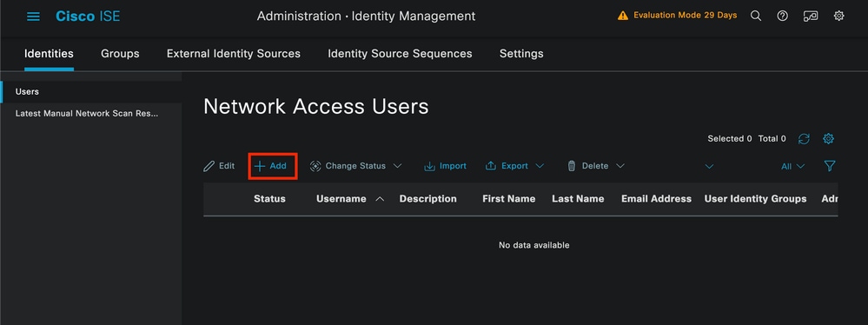Open the search magnifier icon

tap(756, 16)
